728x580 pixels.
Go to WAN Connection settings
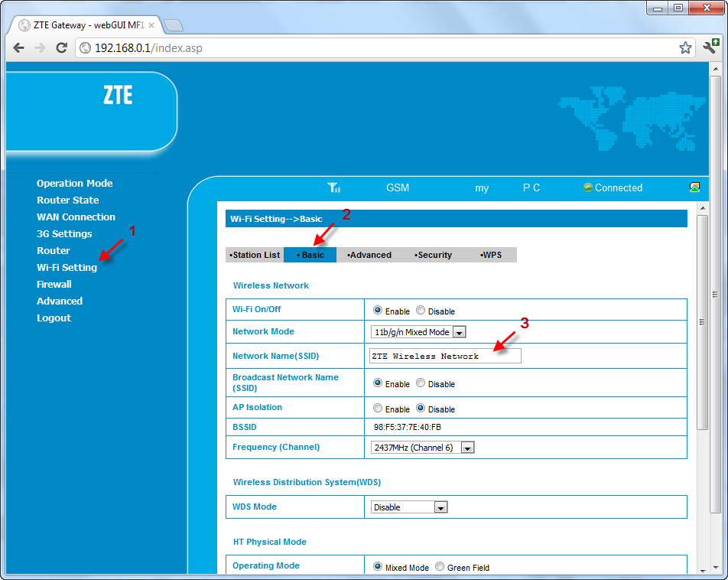point(76,217)
